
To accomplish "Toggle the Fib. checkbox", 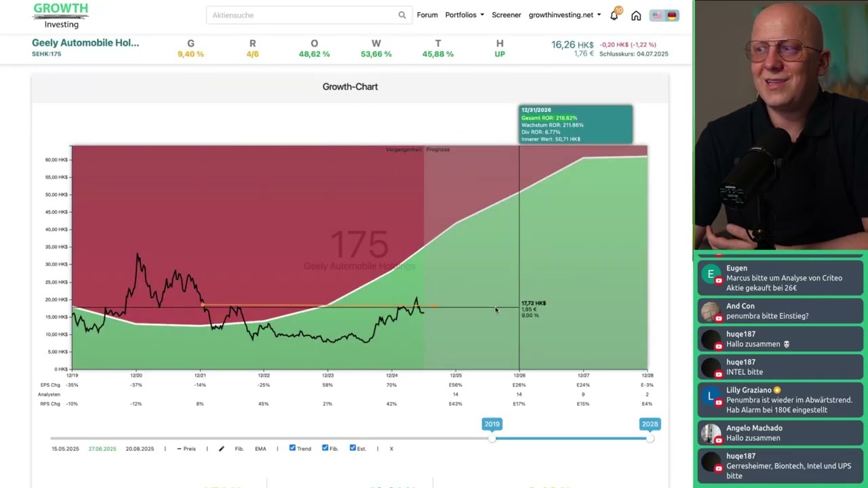I will point(325,448).
